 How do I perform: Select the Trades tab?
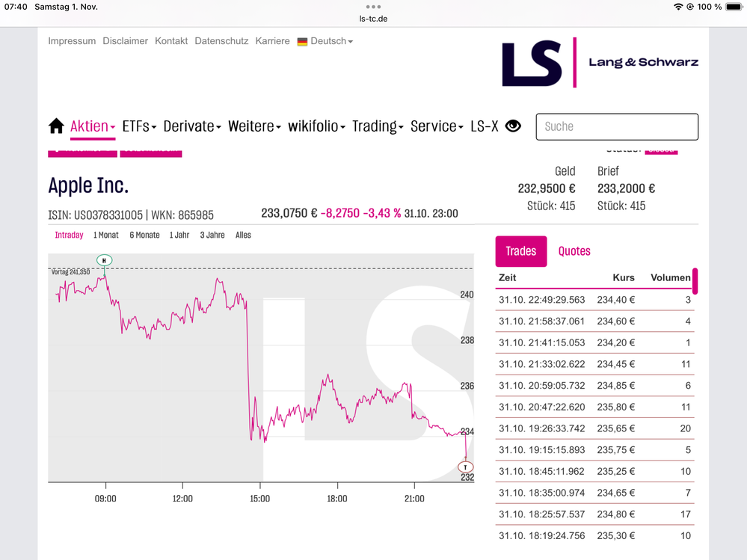pos(521,251)
